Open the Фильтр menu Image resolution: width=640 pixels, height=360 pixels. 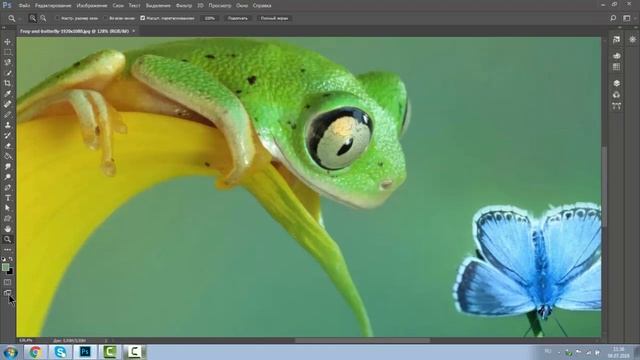[184, 6]
